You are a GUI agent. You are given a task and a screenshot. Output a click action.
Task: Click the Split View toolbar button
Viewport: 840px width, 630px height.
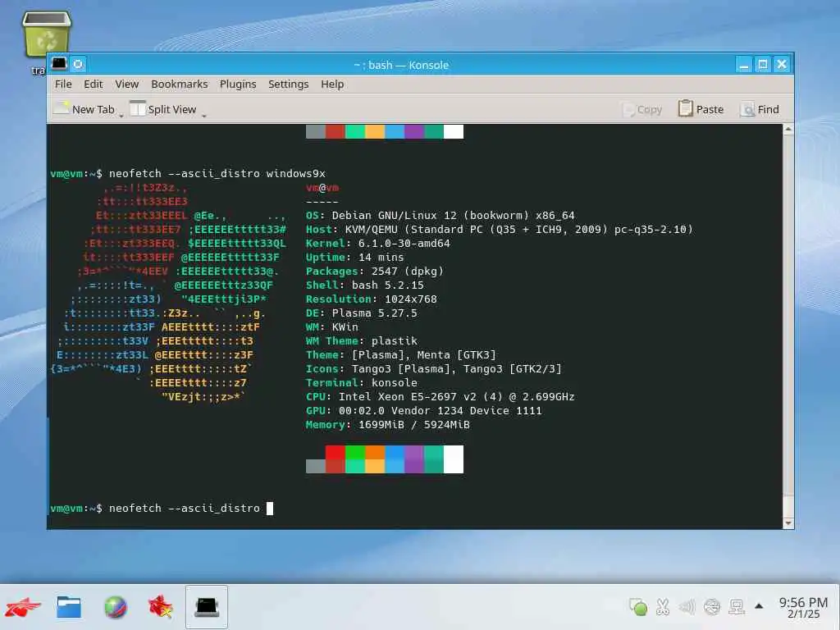[x=163, y=109]
